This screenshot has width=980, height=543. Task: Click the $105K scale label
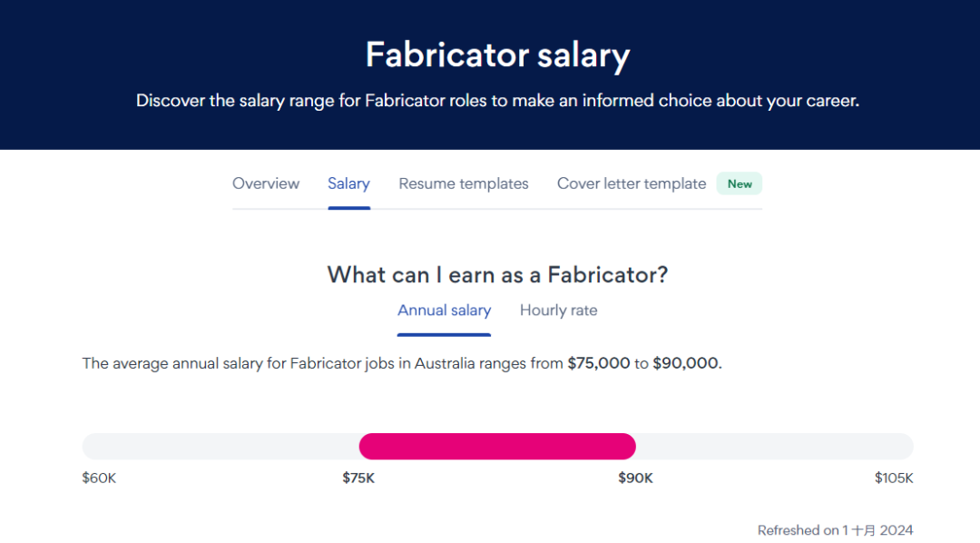click(x=894, y=478)
